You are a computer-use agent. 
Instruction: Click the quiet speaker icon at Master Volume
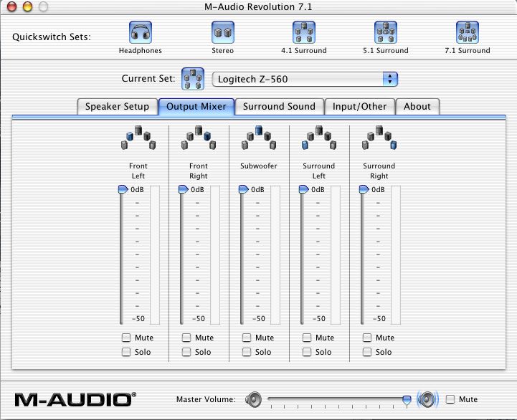254,399
